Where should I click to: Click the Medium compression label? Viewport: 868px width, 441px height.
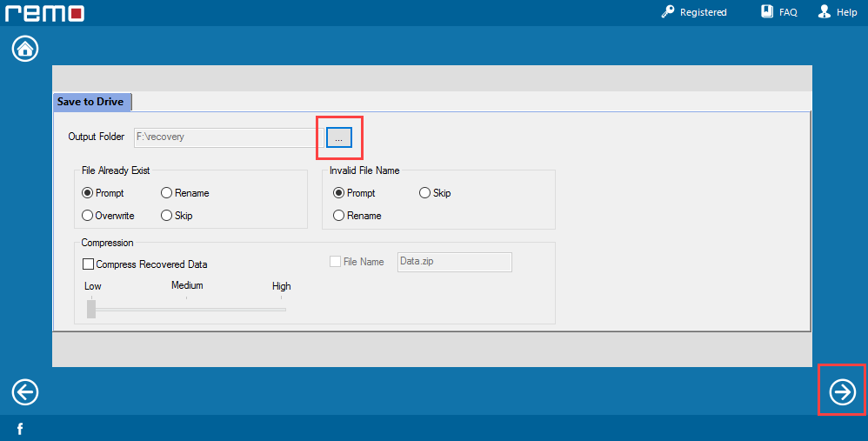tap(187, 285)
